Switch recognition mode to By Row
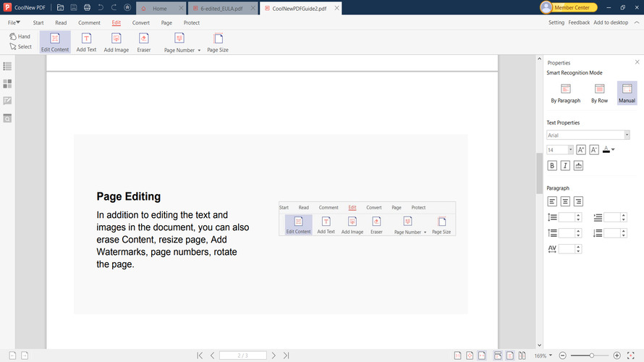The height and width of the screenshot is (362, 644). tap(599, 93)
